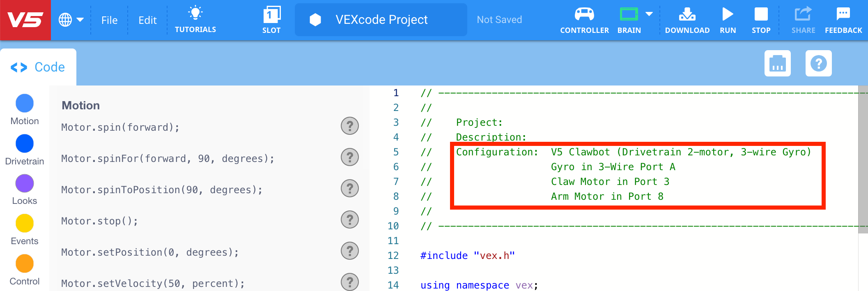Viewport: 868px width, 291px height.
Task: Open the Tutorials section
Action: 195,19
